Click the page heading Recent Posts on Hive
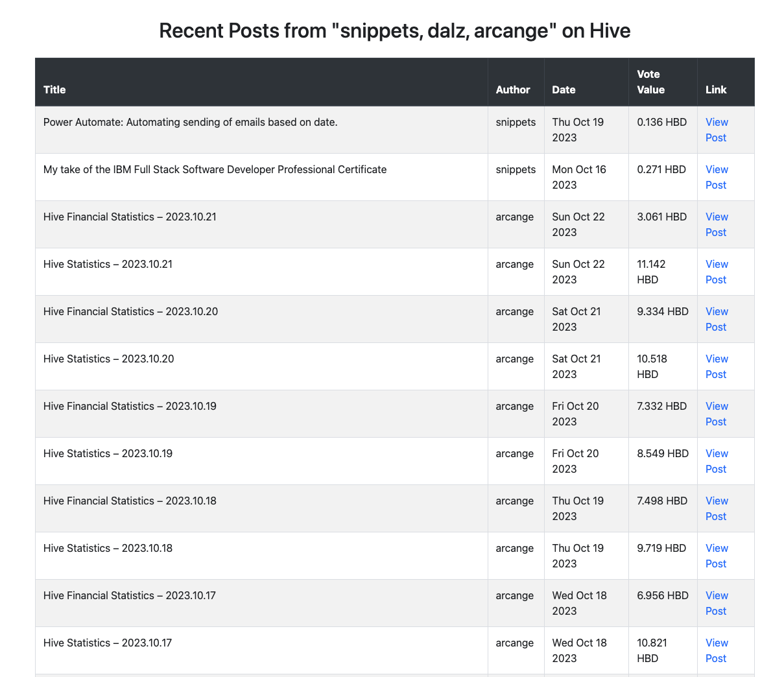784x677 pixels. [394, 30]
